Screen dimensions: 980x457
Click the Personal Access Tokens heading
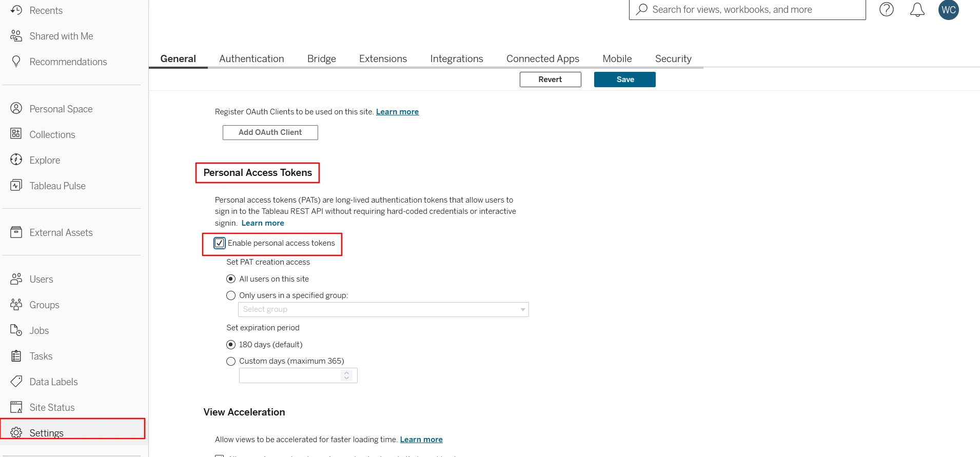(x=258, y=173)
